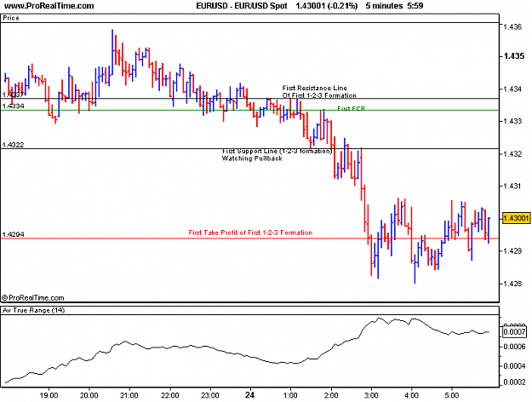
Task: Click the 5 minutes timeframe label
Action: (x=384, y=6)
